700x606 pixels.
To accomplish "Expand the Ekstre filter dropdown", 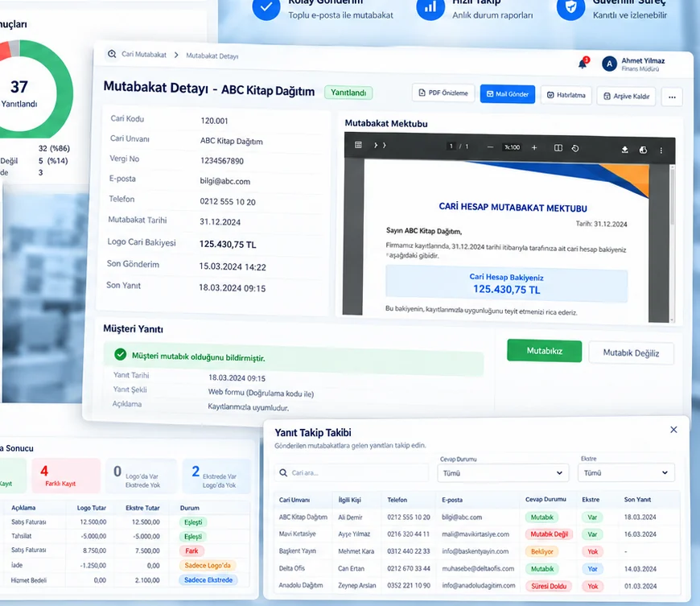I will tap(626, 472).
